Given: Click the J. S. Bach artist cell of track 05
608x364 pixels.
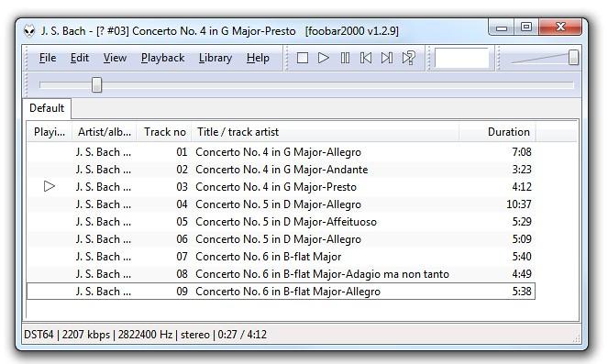Looking at the screenshot, I should [x=103, y=222].
